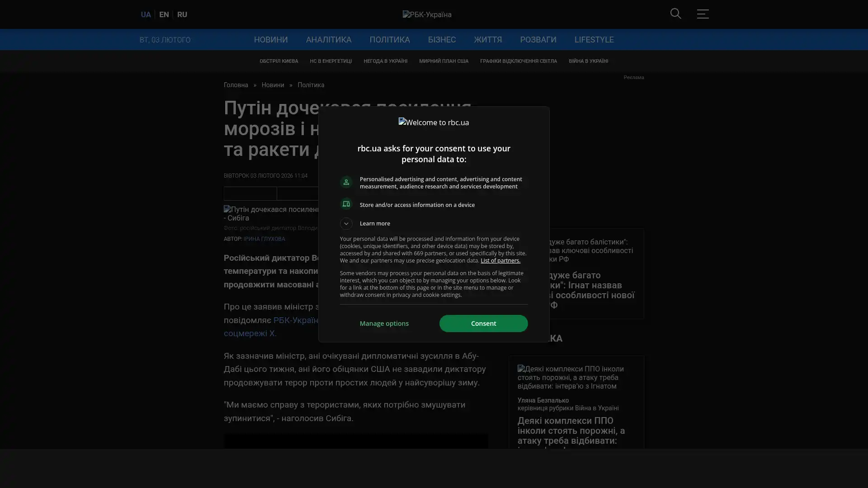868x488 pixels.
Task: Open author Ірина Глухова's page
Action: coord(264,239)
